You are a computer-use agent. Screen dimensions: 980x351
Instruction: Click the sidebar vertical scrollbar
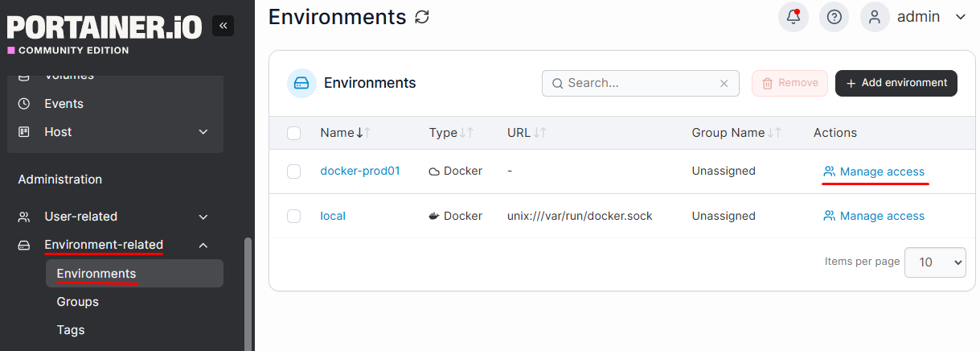coord(248,294)
